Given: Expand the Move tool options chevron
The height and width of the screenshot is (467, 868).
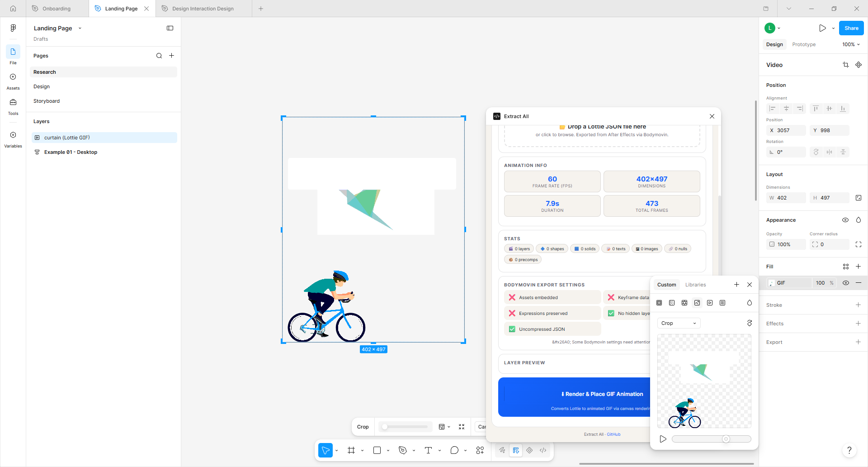Looking at the screenshot, I should (337, 451).
